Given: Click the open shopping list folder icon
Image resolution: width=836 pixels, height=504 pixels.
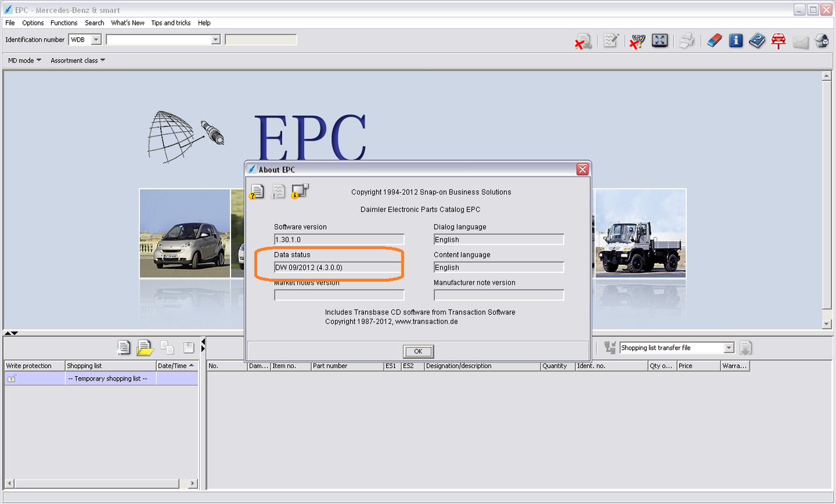Looking at the screenshot, I should [x=144, y=348].
